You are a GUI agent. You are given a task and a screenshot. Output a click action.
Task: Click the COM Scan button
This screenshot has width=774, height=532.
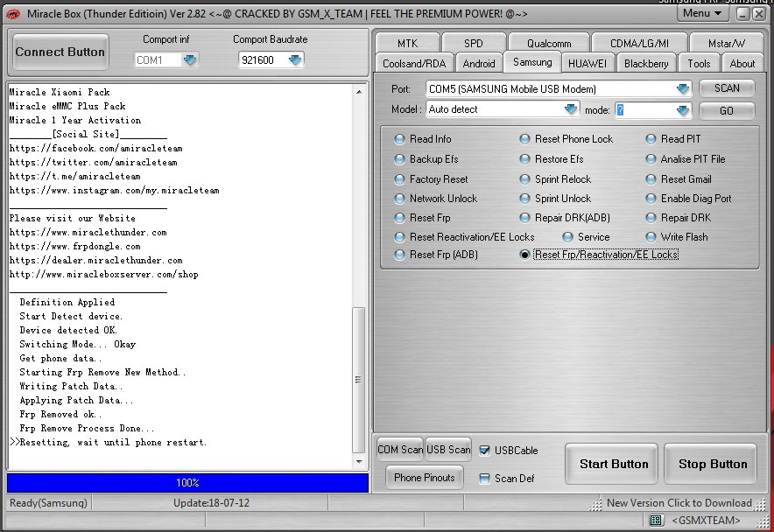pos(400,450)
